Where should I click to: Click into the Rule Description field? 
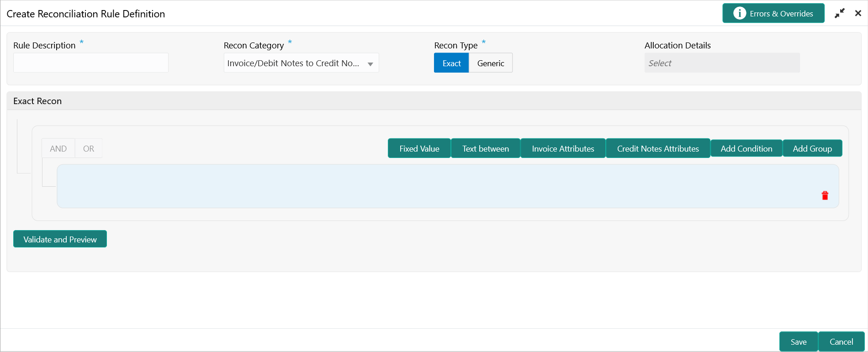click(91, 63)
